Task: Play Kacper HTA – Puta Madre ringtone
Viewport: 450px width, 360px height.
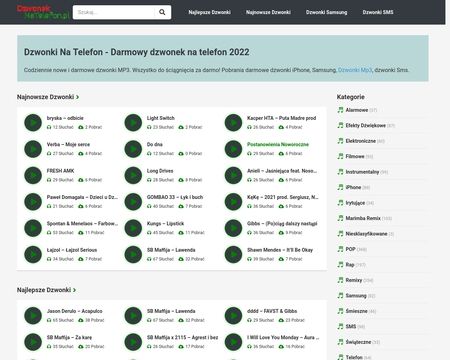Action: [233, 123]
